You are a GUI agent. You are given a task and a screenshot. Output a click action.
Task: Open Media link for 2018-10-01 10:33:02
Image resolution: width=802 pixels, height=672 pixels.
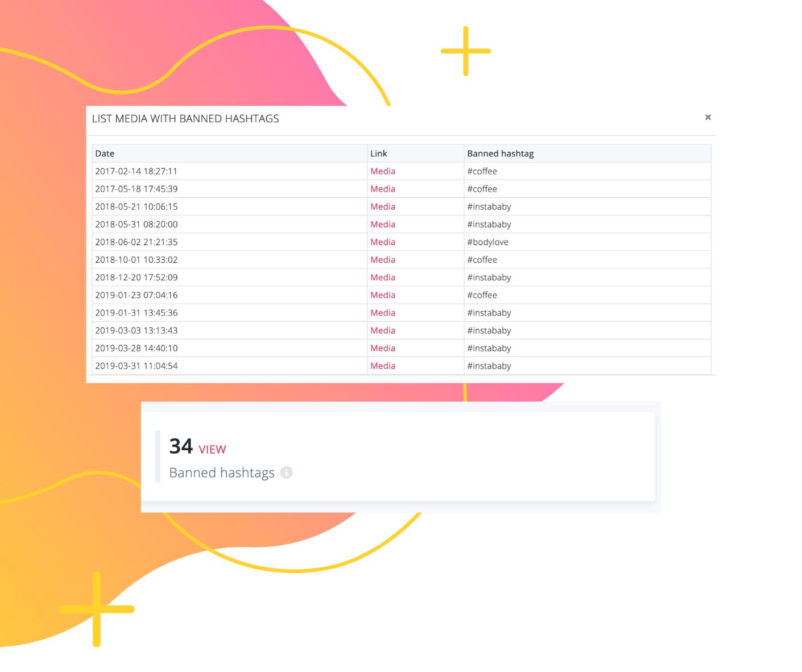pos(382,259)
